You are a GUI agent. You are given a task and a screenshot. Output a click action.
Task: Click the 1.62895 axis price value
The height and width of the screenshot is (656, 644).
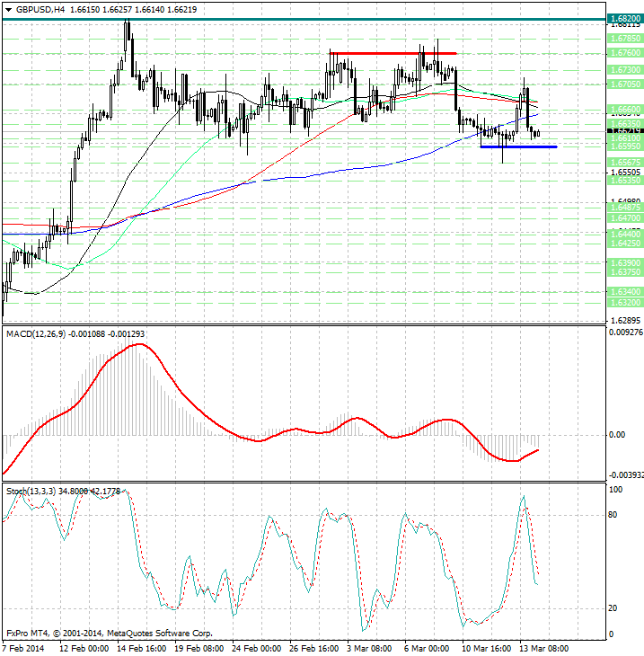625,321
